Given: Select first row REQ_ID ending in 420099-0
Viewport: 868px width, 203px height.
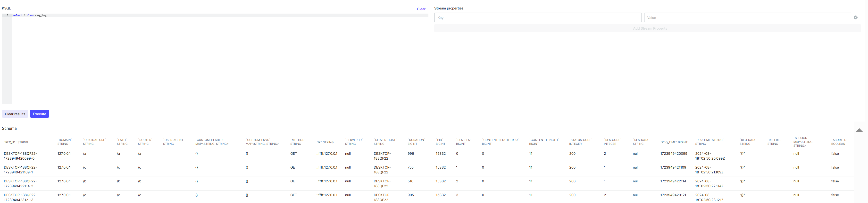Looking at the screenshot, I should 20,156.
